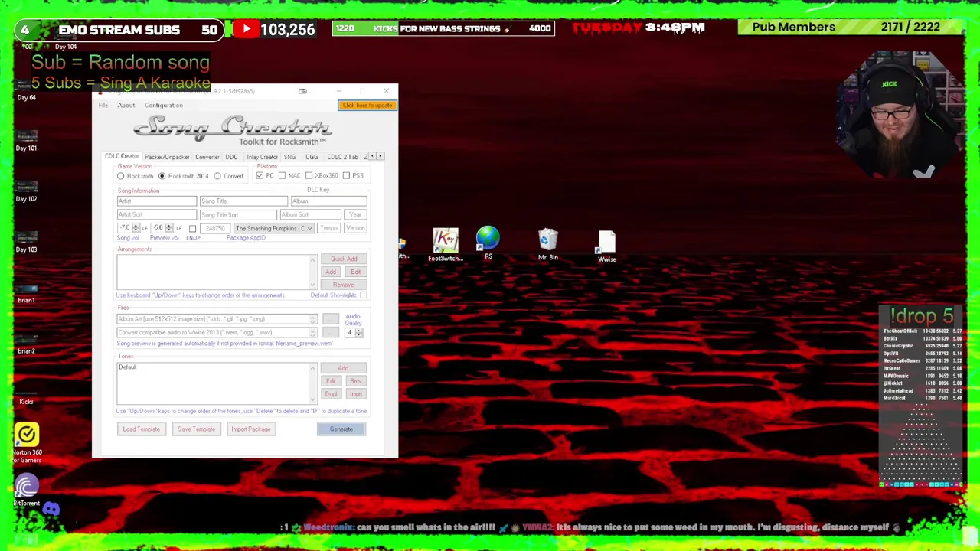The width and height of the screenshot is (980, 551).
Task: Click the Rmv tone button
Action: pyautogui.click(x=356, y=381)
